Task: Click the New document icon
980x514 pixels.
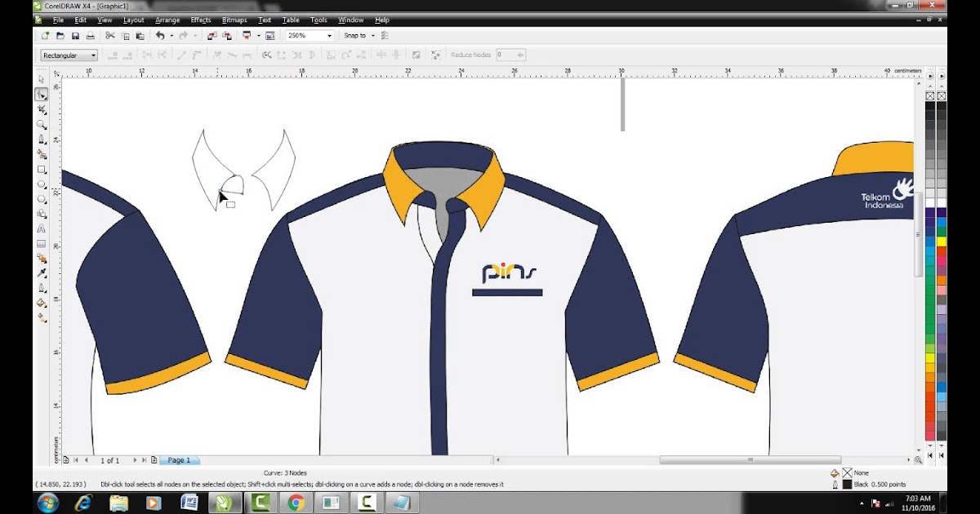Action: point(46,36)
